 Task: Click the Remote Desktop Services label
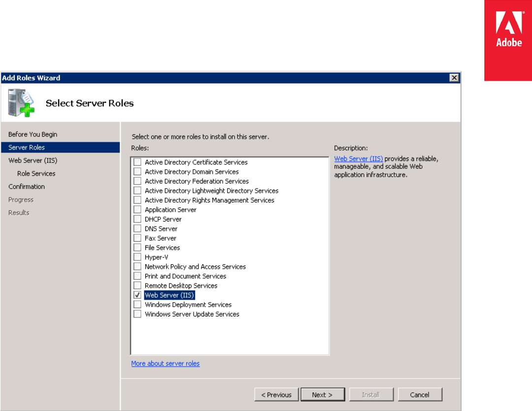pyautogui.click(x=181, y=285)
